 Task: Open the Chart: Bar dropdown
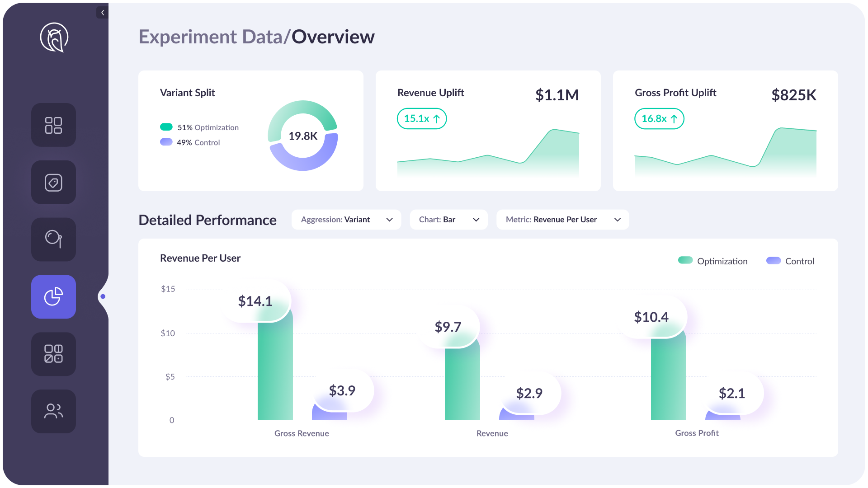[448, 220]
